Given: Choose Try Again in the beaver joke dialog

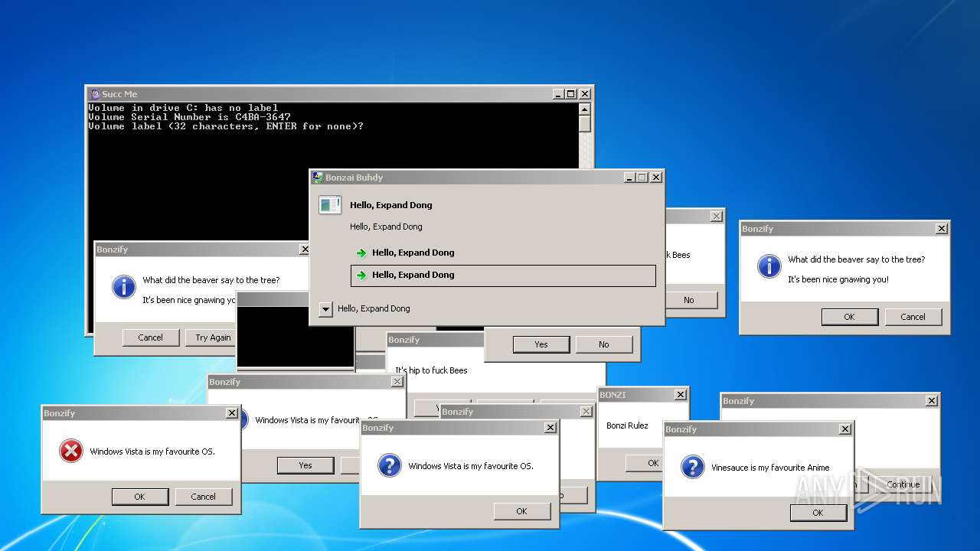Looking at the screenshot, I should [212, 337].
